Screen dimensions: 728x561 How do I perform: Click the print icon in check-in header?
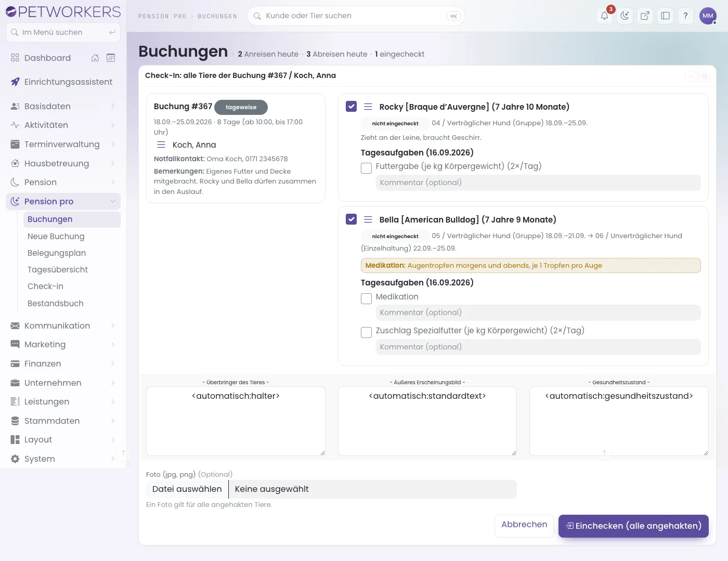[705, 76]
